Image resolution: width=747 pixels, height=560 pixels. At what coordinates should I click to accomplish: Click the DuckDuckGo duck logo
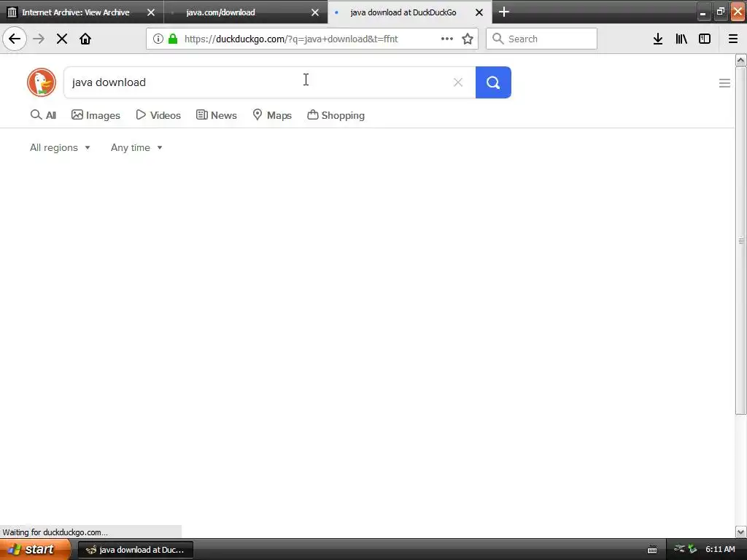pyautogui.click(x=42, y=82)
